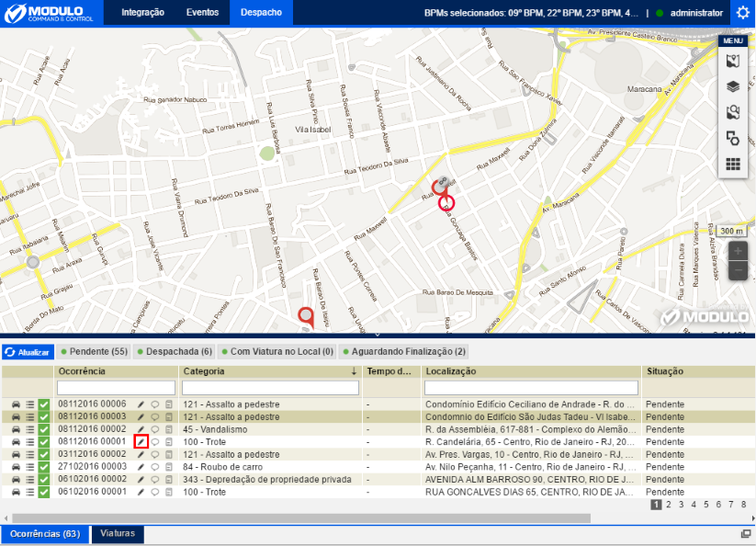Toggle green checkbox for 03112016 00002

(44, 454)
